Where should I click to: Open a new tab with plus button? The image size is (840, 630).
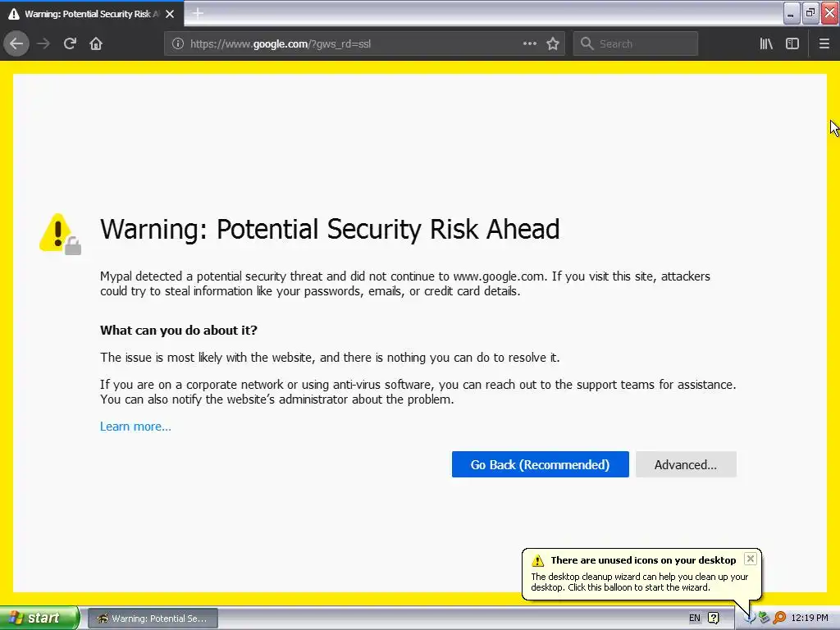tap(198, 13)
